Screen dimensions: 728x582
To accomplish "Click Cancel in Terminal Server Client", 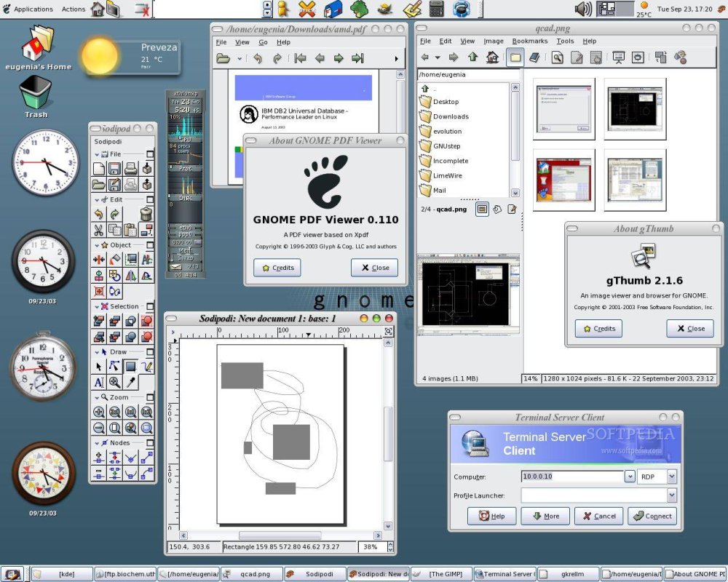I will [x=599, y=516].
